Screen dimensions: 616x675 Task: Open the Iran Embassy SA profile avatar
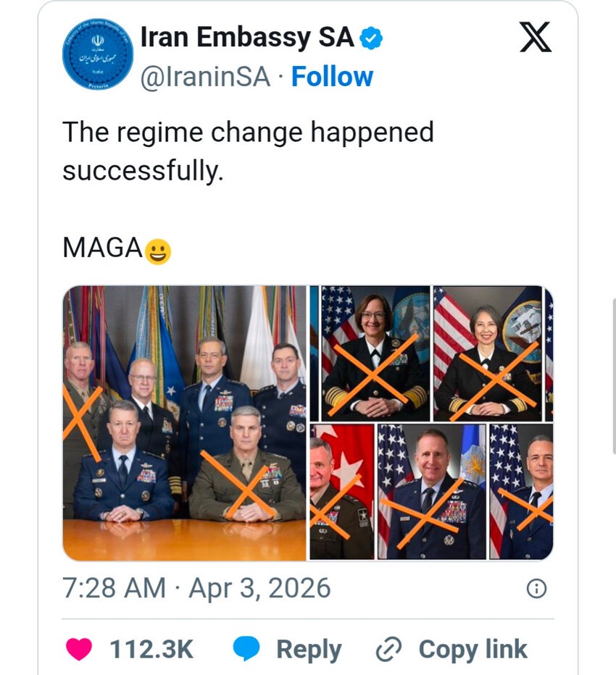coord(98,55)
